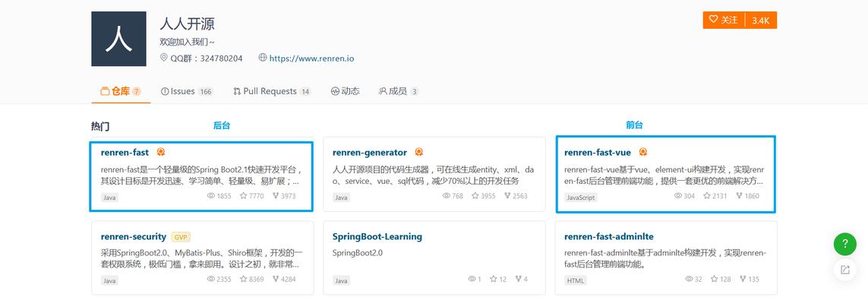Click the HTML tag on renren-fast-adminlte card
This screenshot has width=868, height=304.
[x=576, y=280]
